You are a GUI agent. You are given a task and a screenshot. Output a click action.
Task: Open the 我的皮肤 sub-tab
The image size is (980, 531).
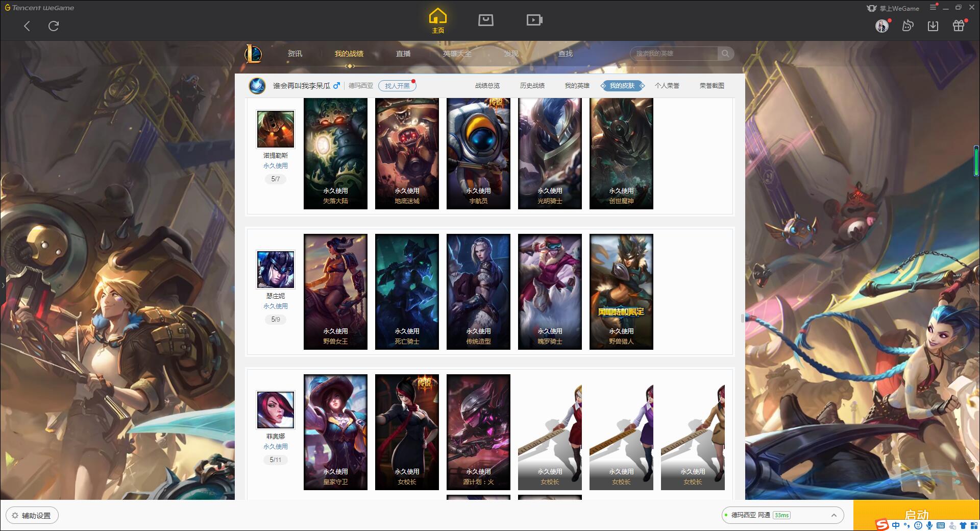coord(622,86)
